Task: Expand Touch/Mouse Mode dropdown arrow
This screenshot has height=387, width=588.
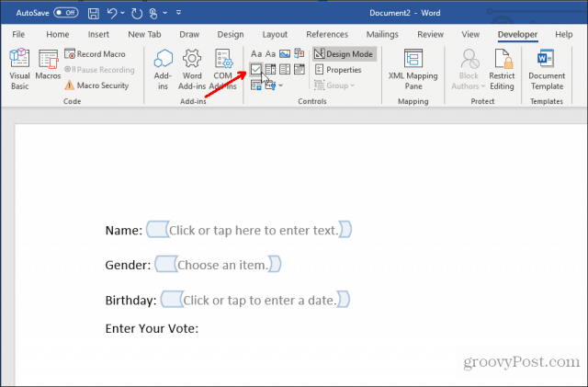Action: click(165, 14)
